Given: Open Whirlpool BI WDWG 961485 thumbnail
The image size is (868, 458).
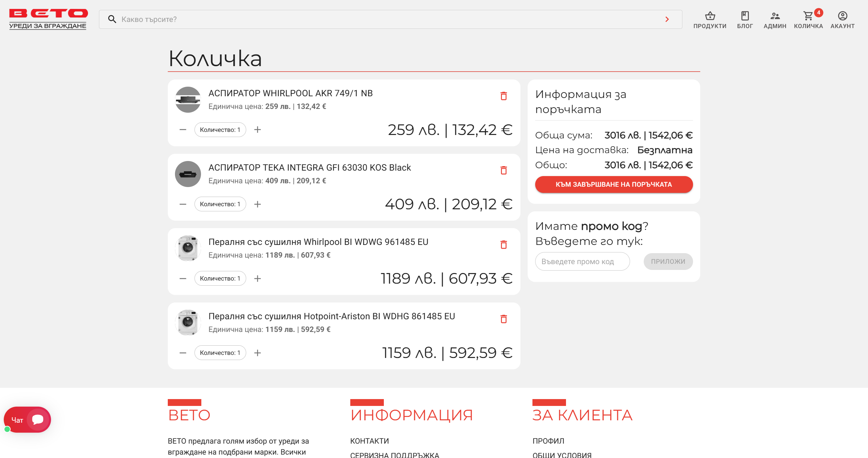Looking at the screenshot, I should point(188,248).
